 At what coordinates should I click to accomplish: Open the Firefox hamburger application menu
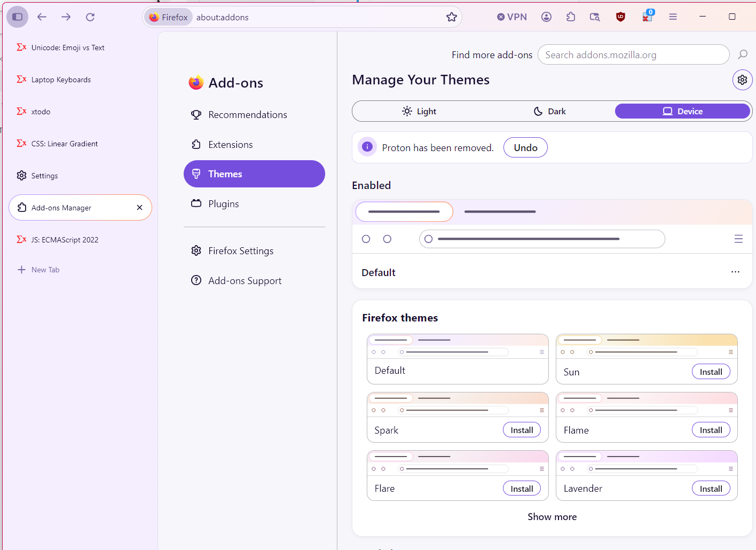click(x=673, y=17)
